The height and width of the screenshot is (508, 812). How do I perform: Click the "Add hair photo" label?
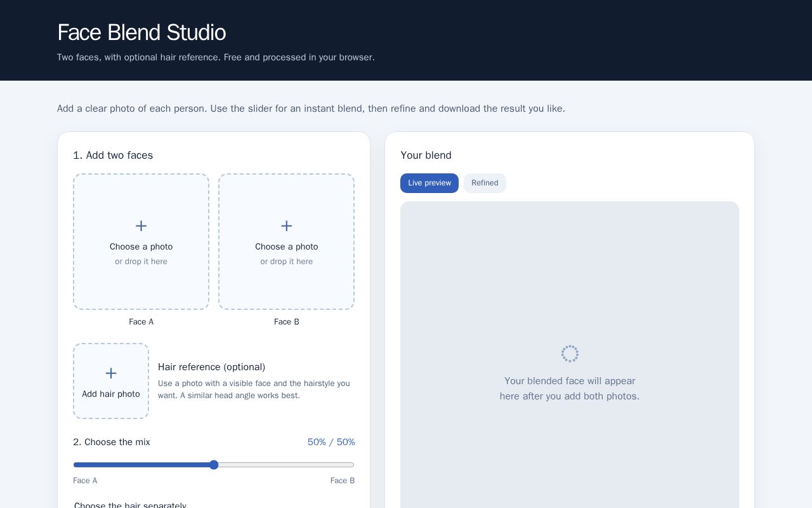click(x=111, y=394)
